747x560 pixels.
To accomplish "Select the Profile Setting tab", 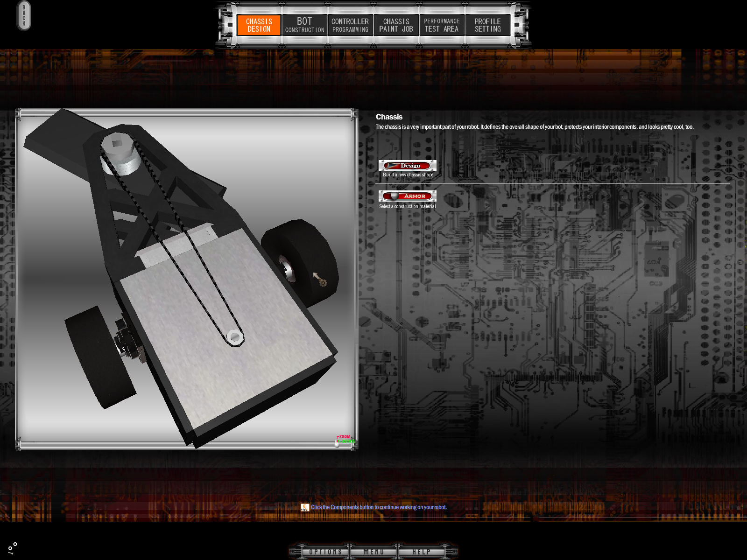I will (487, 25).
